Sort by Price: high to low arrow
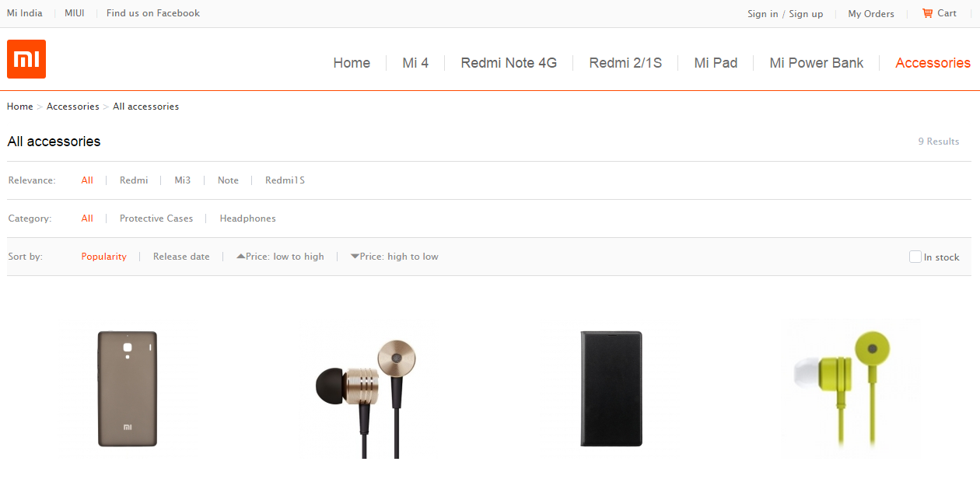Viewport: 980px width, 479px height. pyautogui.click(x=355, y=256)
